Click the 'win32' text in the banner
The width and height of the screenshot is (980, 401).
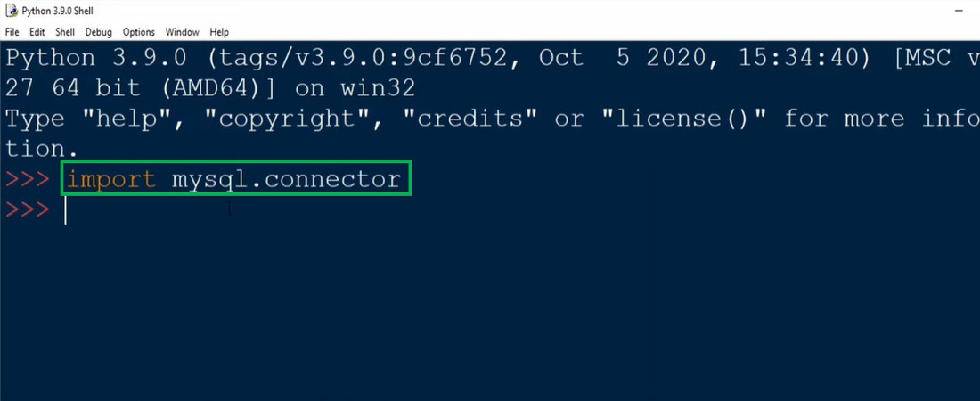coord(378,89)
